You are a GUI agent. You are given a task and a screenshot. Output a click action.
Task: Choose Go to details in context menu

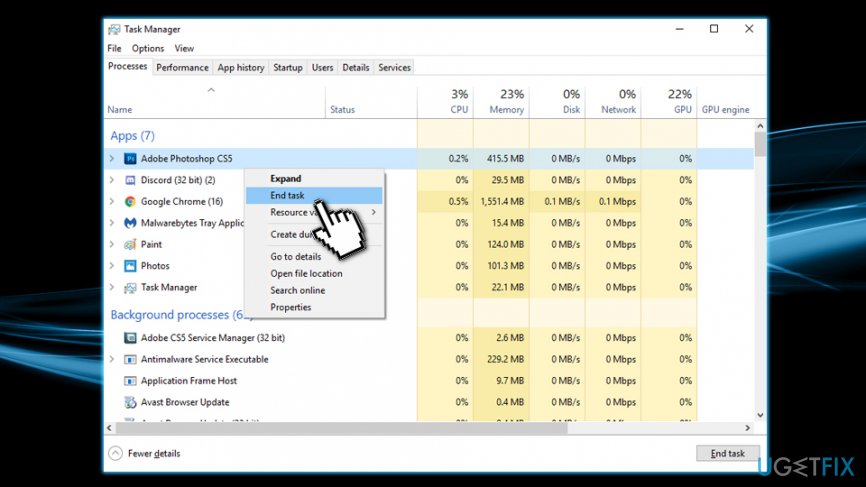[314, 257]
